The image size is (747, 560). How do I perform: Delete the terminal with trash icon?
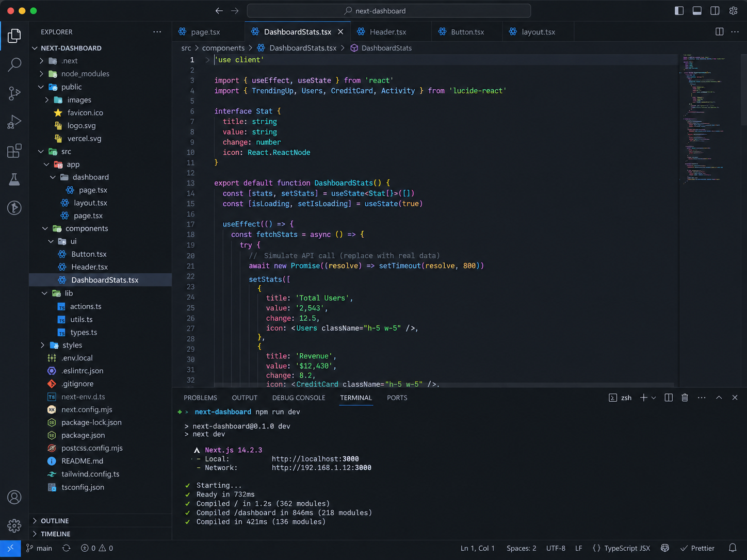click(685, 398)
